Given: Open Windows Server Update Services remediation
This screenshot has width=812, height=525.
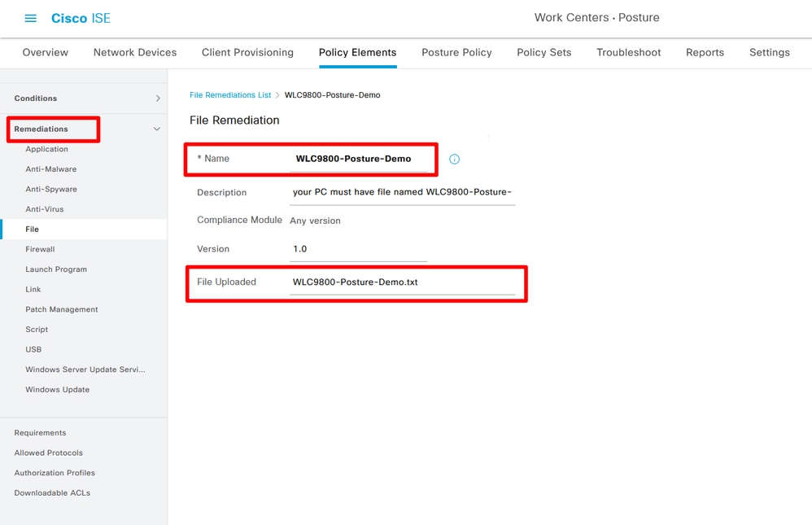Looking at the screenshot, I should click(85, 370).
